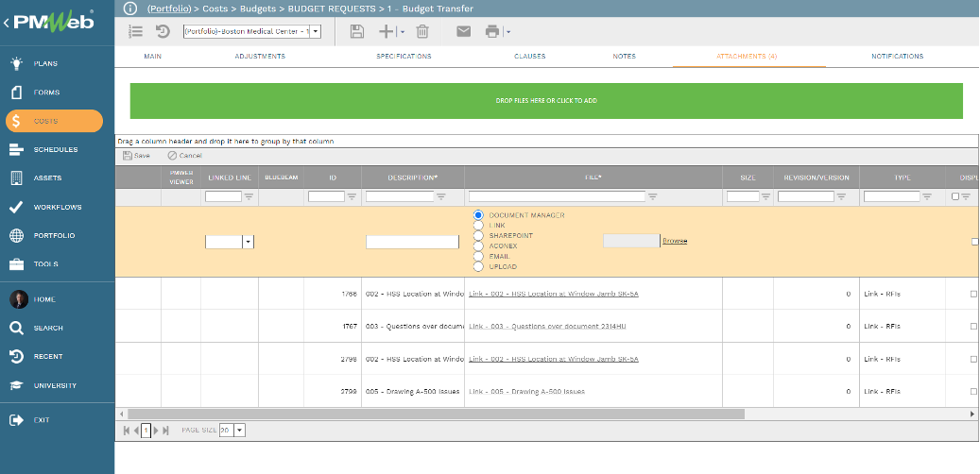
Task: Click the plus add-new icon
Action: (387, 31)
